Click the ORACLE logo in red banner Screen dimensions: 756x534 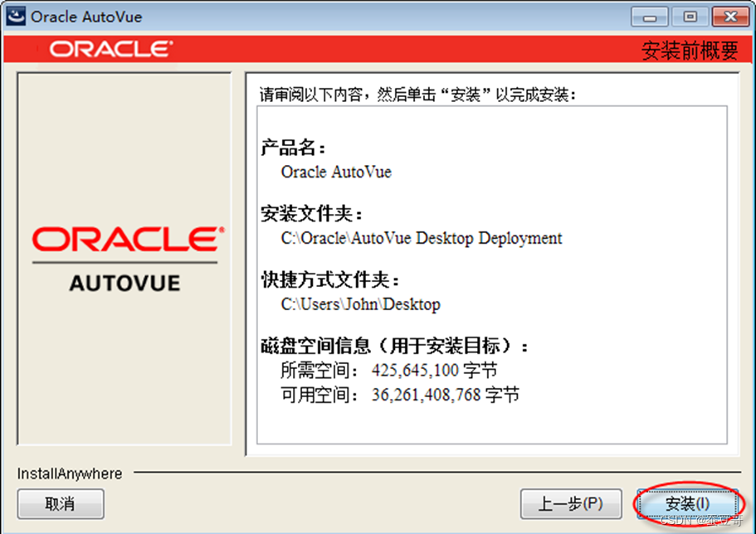pos(111,49)
